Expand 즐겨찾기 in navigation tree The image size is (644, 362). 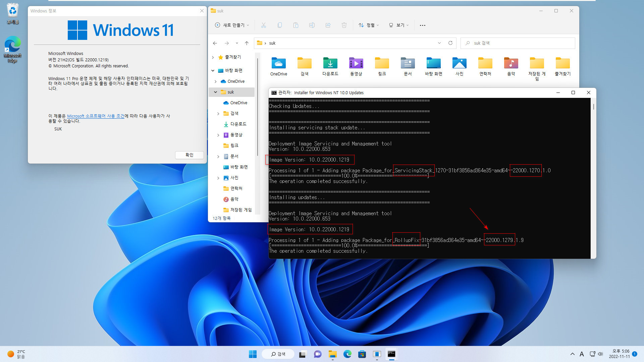pyautogui.click(x=213, y=57)
